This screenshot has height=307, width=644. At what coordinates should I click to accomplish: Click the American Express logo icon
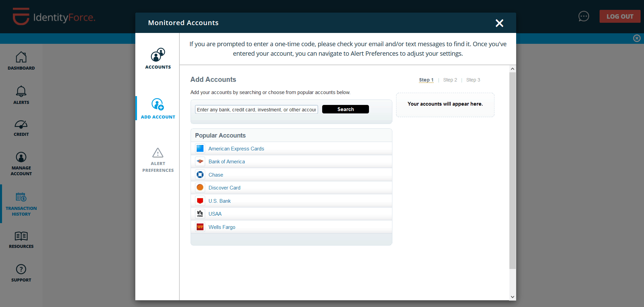[x=200, y=148]
